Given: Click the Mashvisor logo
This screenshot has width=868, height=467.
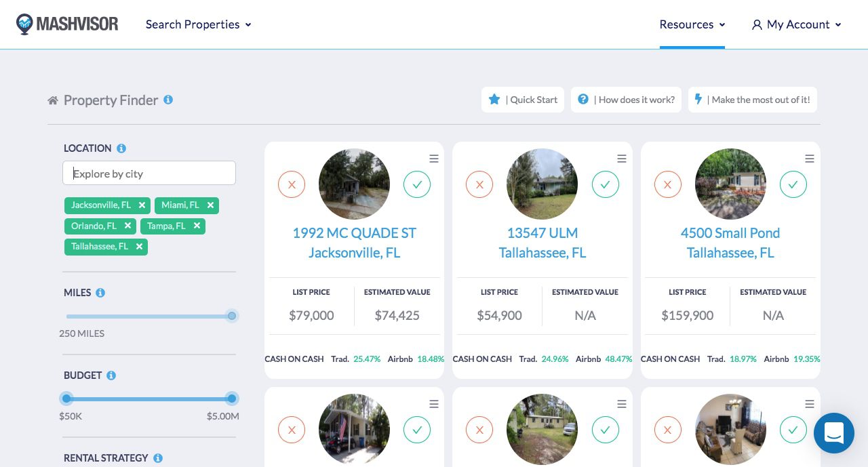Looking at the screenshot, I should [67, 24].
